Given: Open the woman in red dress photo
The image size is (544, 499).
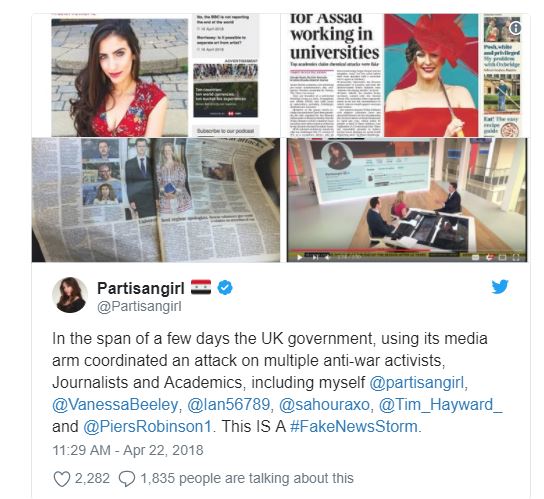Looking at the screenshot, I should point(120,77).
